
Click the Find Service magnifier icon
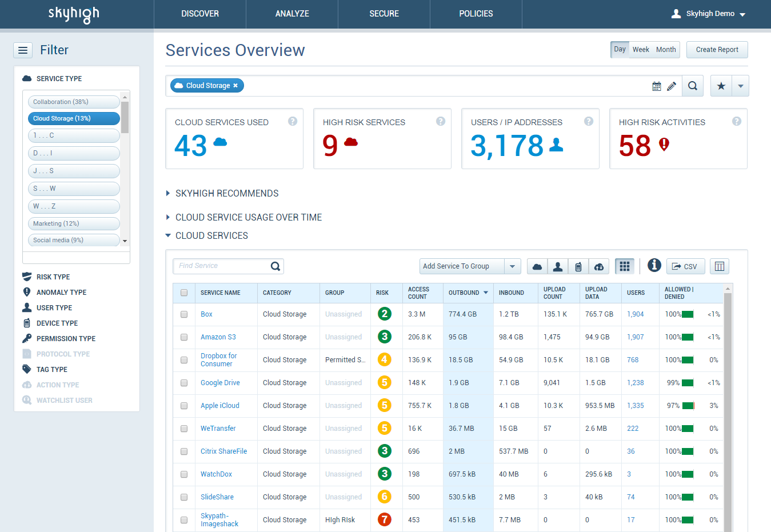pos(275,266)
